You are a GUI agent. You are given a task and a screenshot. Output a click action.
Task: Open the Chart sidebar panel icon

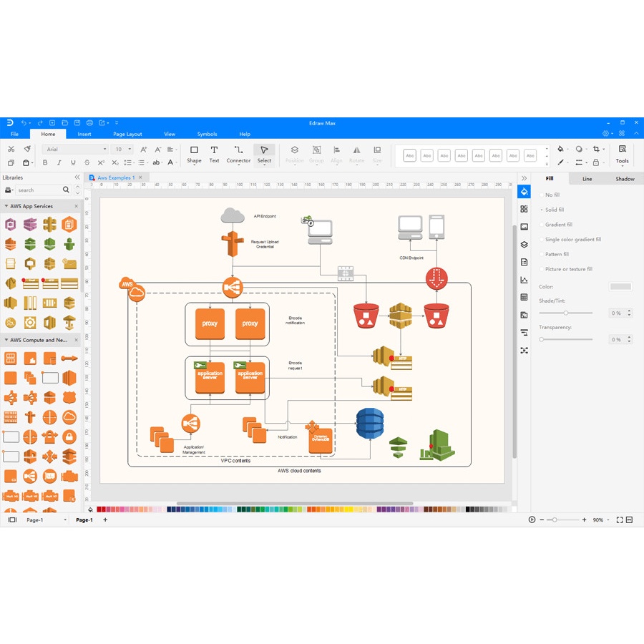click(x=524, y=280)
